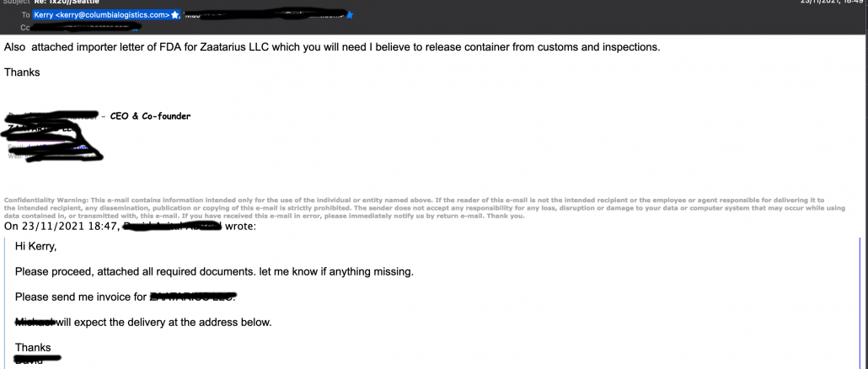Click the Cc field label
The width and height of the screenshot is (868, 369).
pos(24,27)
